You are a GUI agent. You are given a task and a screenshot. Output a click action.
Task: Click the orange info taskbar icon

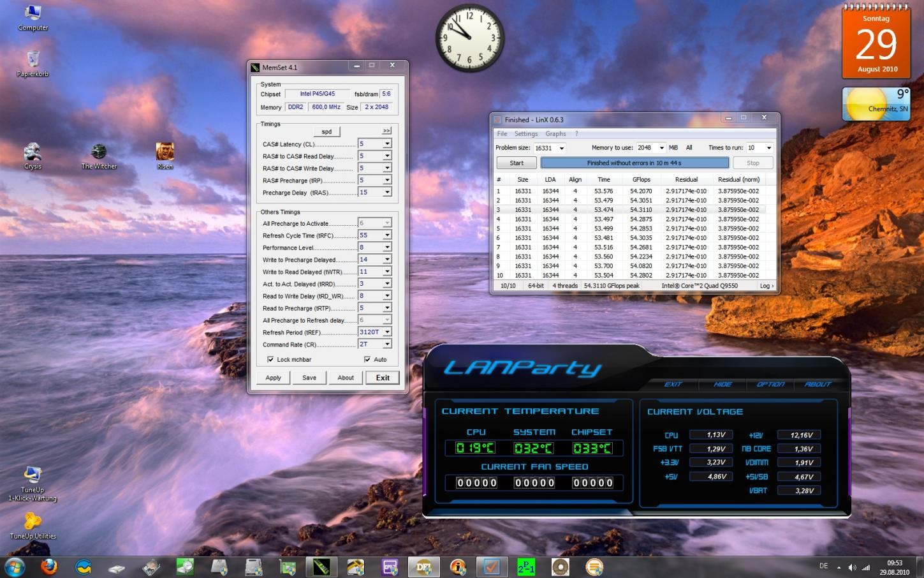click(458, 567)
